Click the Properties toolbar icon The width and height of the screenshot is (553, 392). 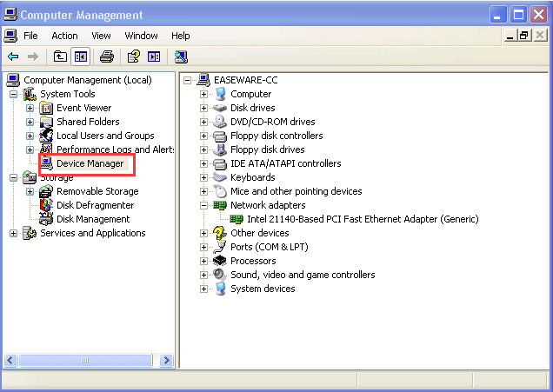tap(133, 57)
